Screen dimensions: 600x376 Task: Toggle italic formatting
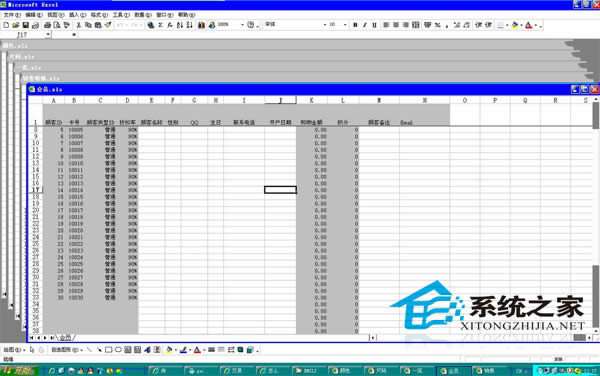[x=365, y=25]
